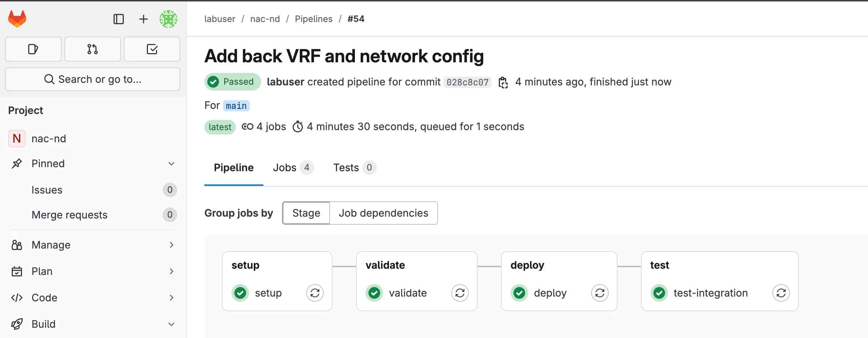The width and height of the screenshot is (868, 338).
Task: Open assigned issues shortcut icon
Action: coord(33,49)
